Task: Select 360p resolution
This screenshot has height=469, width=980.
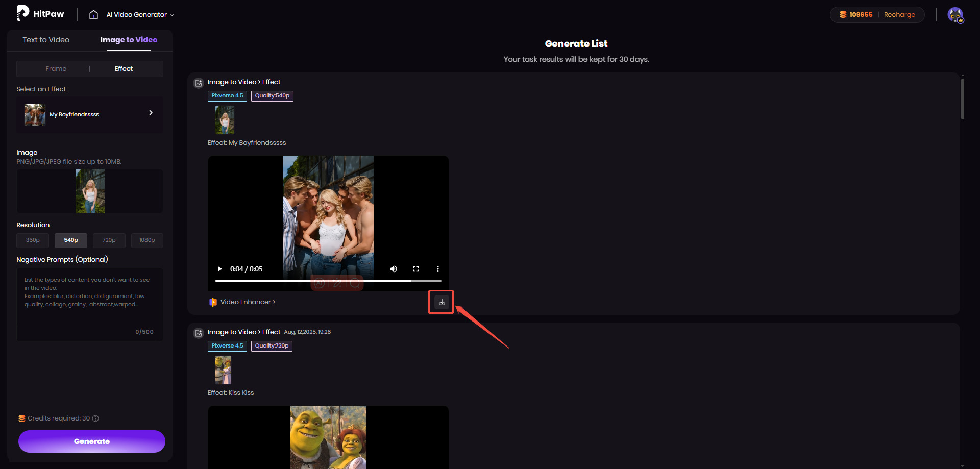Action: [33, 240]
